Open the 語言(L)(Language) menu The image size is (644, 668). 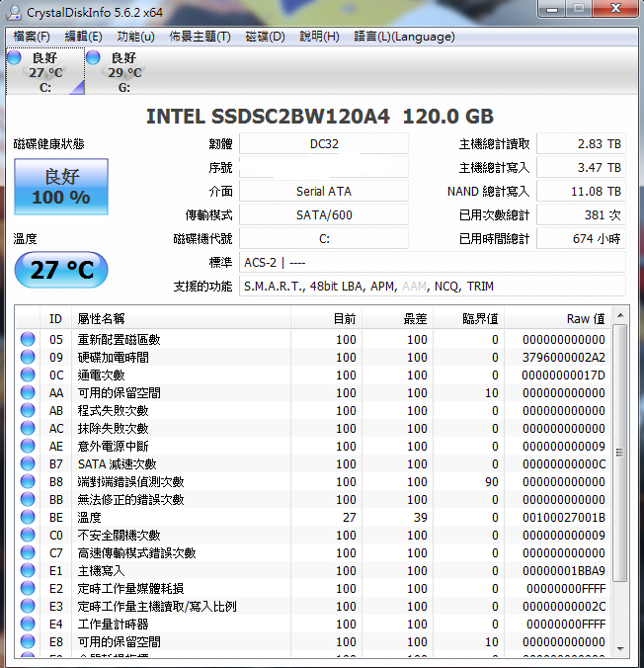(404, 37)
